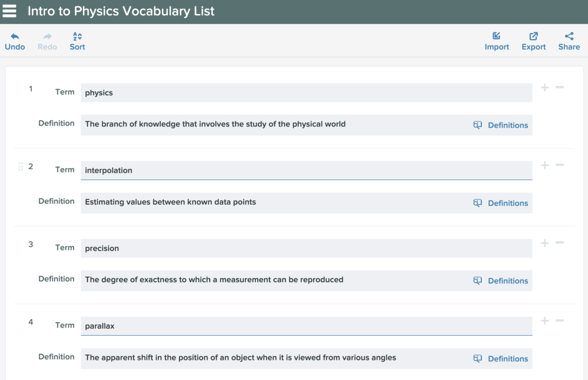The image size is (588, 380).
Task: Open the Import option
Action: pyautogui.click(x=497, y=41)
